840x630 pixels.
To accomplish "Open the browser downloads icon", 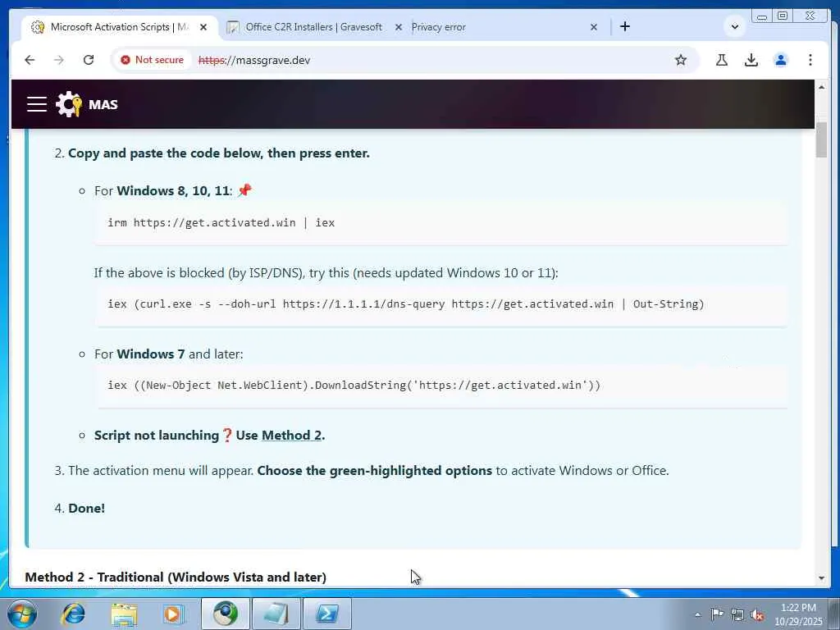I will pyautogui.click(x=751, y=60).
